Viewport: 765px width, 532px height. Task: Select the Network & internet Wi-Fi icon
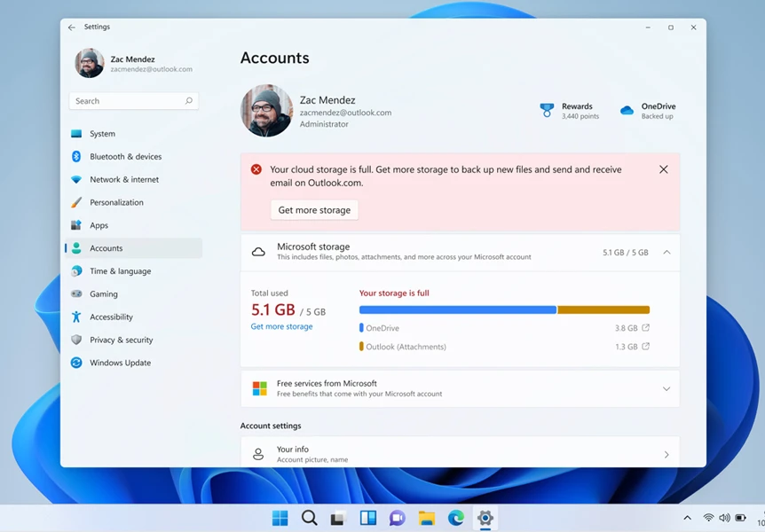[x=76, y=179]
